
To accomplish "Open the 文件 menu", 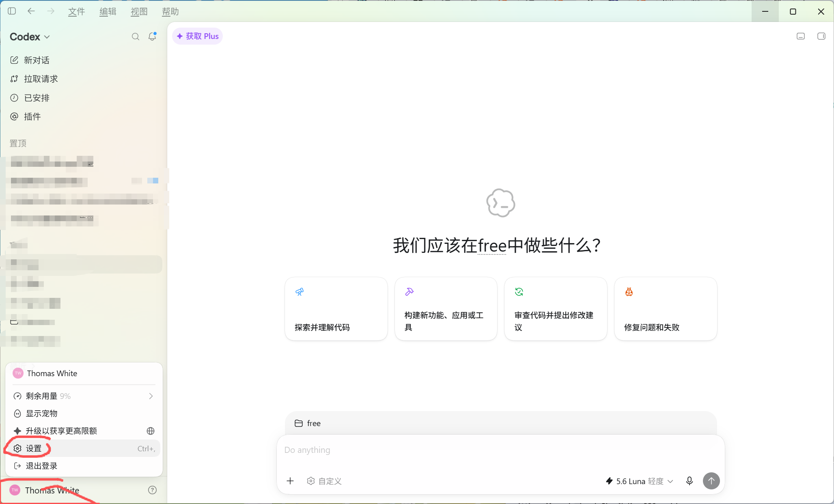I will [x=76, y=12].
